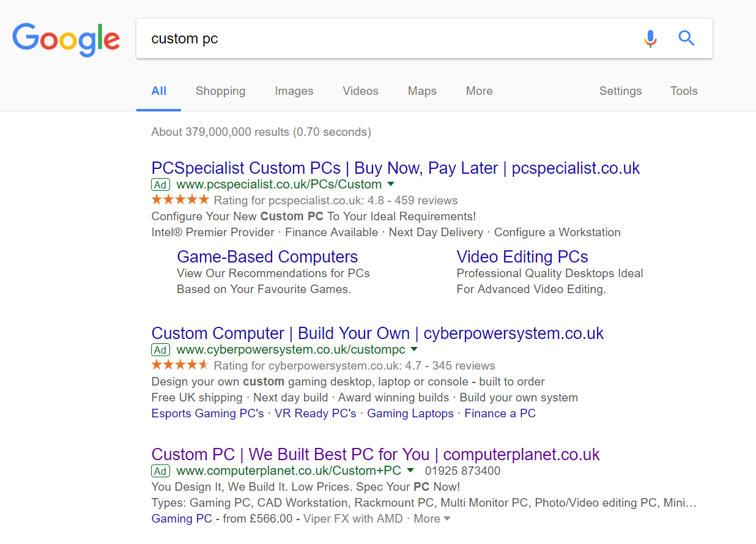The width and height of the screenshot is (756, 544).
Task: Open the search Settings menu
Action: [x=620, y=91]
